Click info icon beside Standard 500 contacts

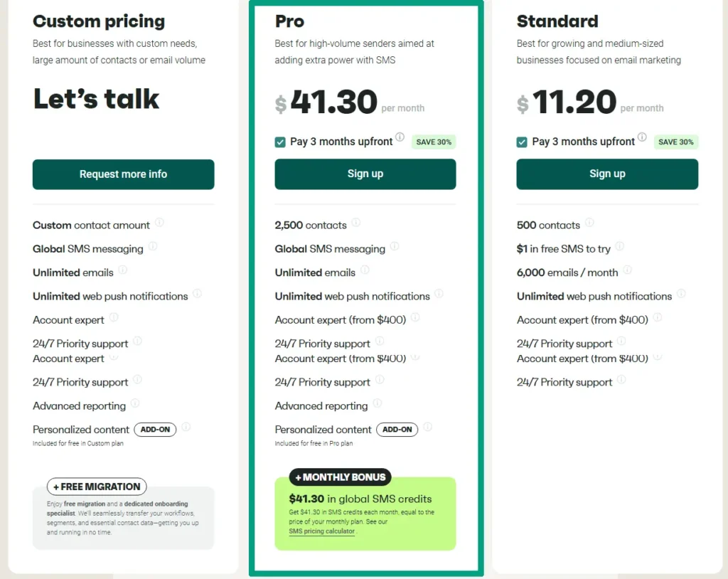(589, 223)
